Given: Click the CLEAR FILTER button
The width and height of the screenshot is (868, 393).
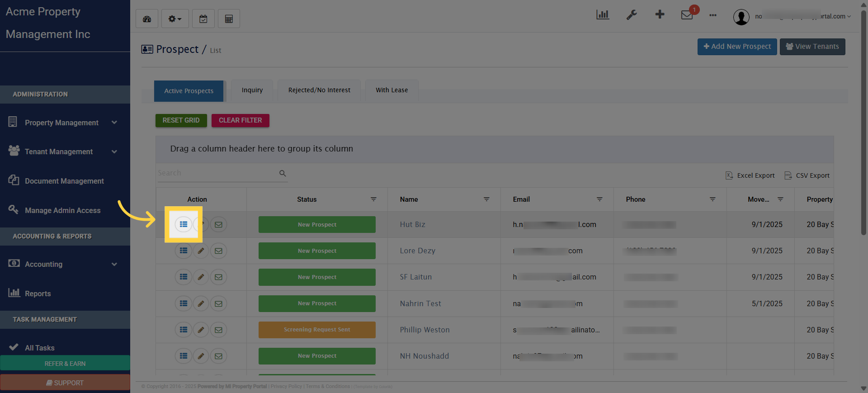Looking at the screenshot, I should tap(240, 120).
